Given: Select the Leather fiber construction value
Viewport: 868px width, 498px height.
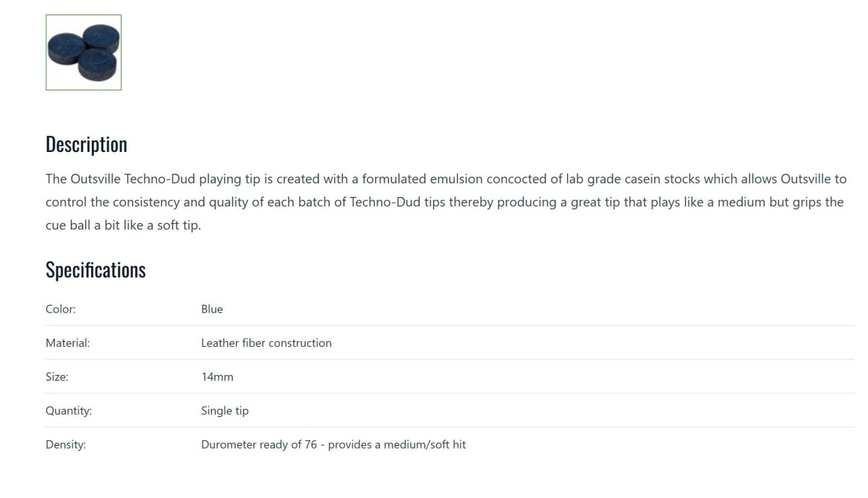Looking at the screenshot, I should tap(266, 343).
